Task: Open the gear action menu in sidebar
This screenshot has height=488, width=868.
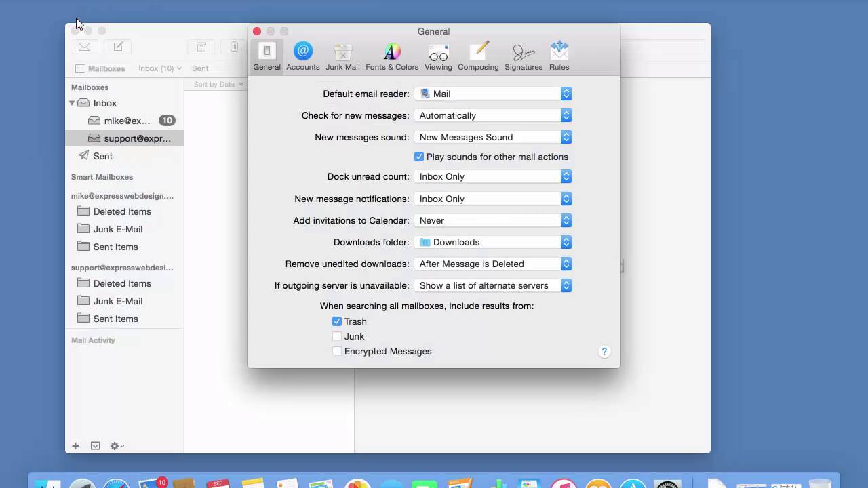Action: (117, 446)
